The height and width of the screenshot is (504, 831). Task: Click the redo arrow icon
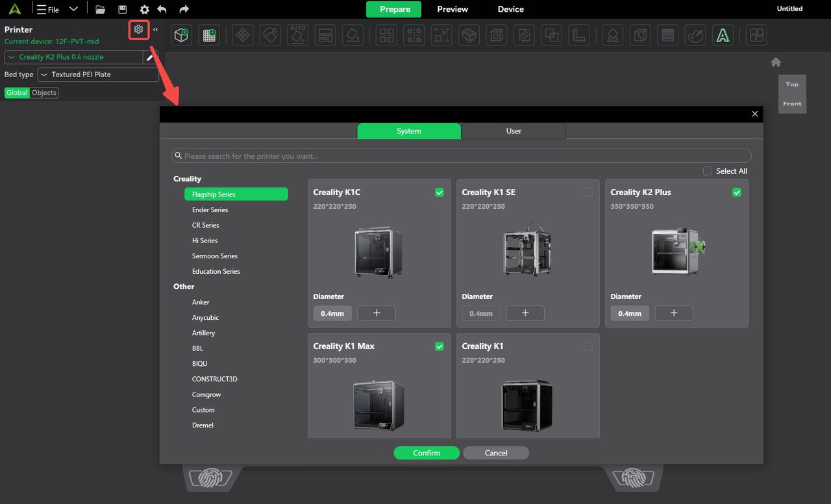(184, 10)
